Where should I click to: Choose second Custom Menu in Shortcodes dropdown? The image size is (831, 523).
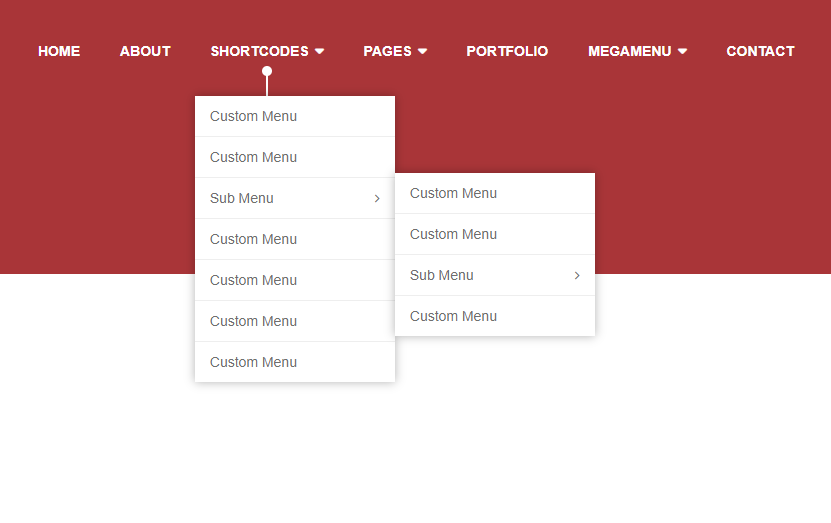pos(253,158)
